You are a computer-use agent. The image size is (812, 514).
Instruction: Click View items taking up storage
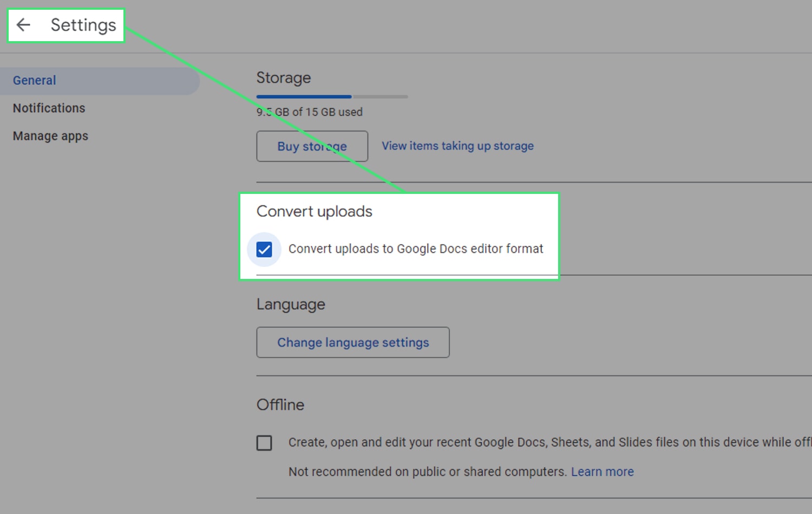pos(457,146)
